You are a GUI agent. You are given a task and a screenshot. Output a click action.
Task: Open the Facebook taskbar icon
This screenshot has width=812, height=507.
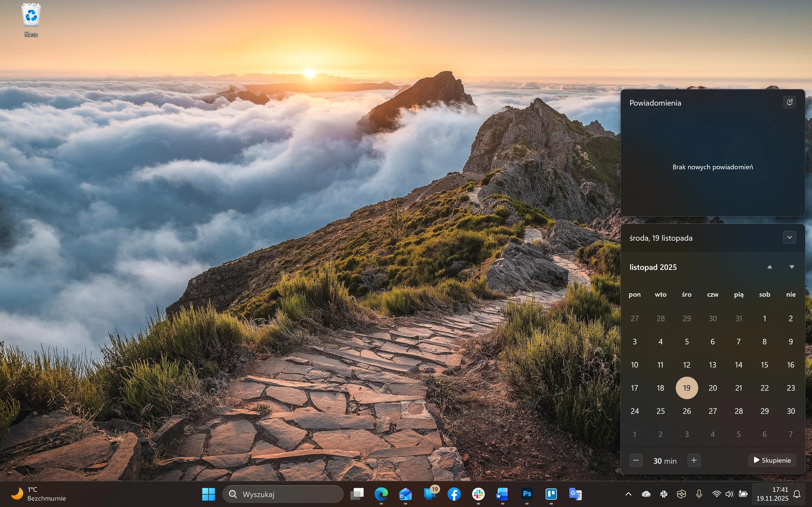(x=454, y=493)
